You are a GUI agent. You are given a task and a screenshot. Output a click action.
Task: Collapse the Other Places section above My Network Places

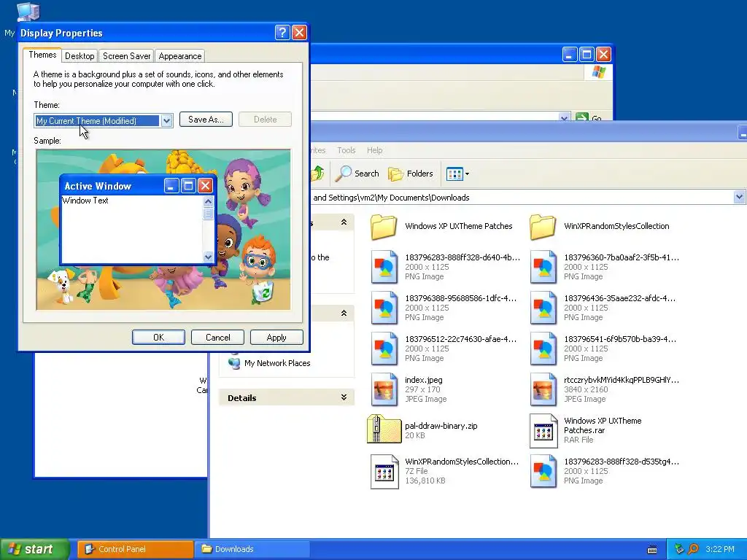344,314
